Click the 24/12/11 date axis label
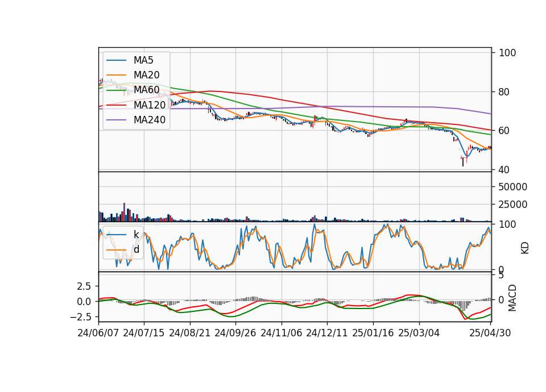This screenshot has height=392, width=546. [327, 333]
